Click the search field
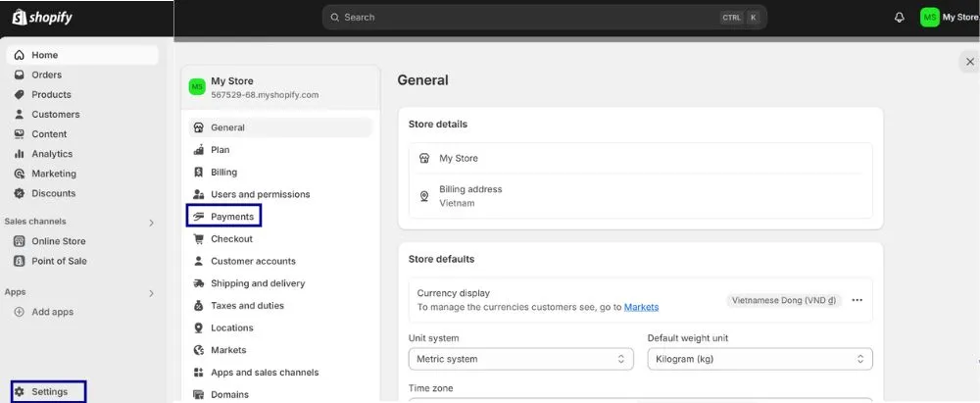 (x=544, y=18)
